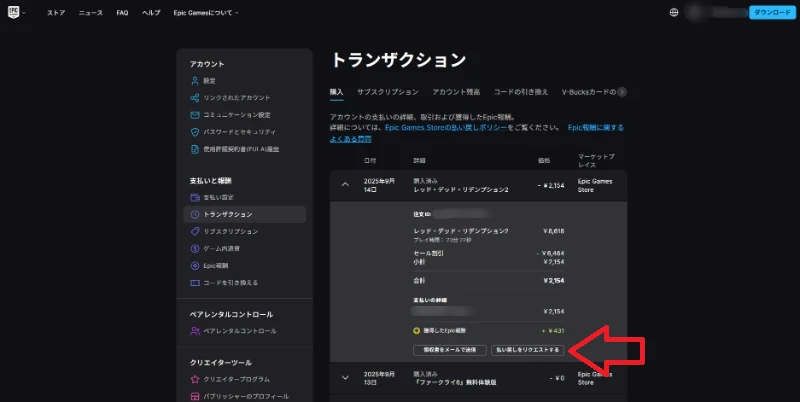The image size is (800, 402).
Task: Open ペアレンタルコントロール sidebar link
Action: [240, 331]
